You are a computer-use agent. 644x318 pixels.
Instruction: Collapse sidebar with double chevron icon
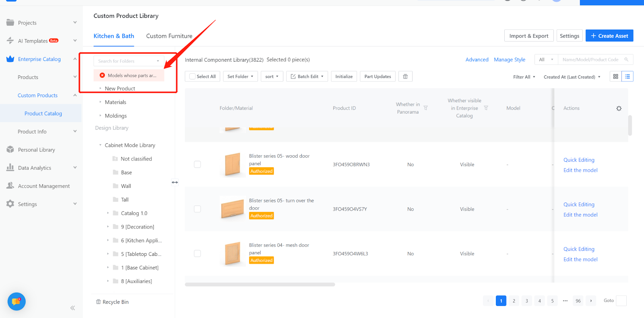tap(72, 308)
